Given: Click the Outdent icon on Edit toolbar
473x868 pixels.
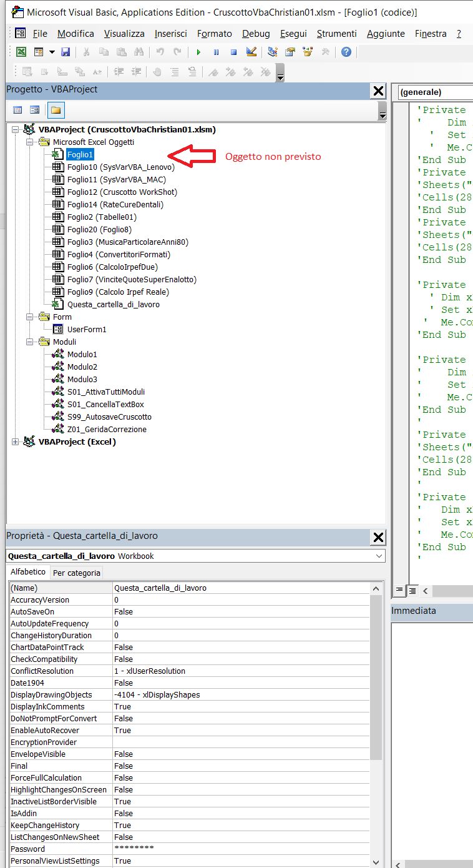Looking at the screenshot, I should point(136,72).
